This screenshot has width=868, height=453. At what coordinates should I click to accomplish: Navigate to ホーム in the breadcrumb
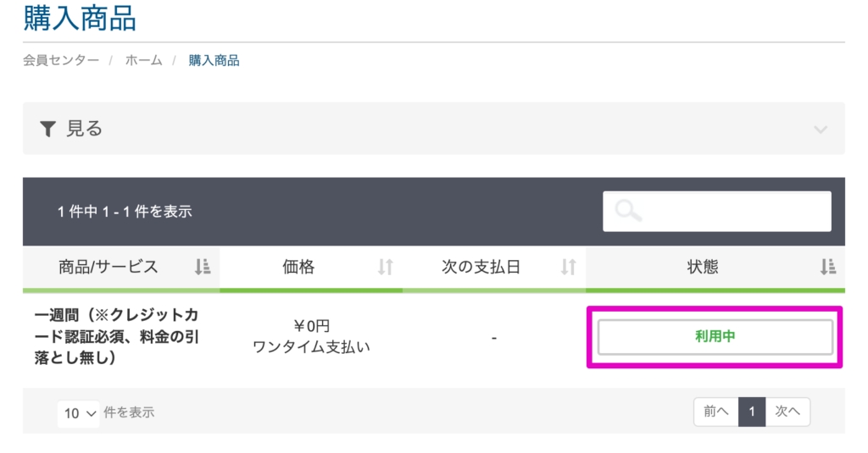point(143,61)
